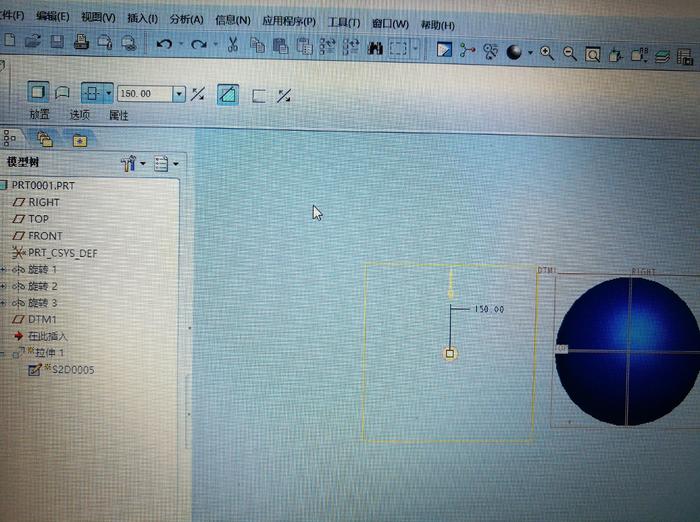This screenshot has height=522, width=700.
Task: Open the 放置 placement panel
Action: 39,114
